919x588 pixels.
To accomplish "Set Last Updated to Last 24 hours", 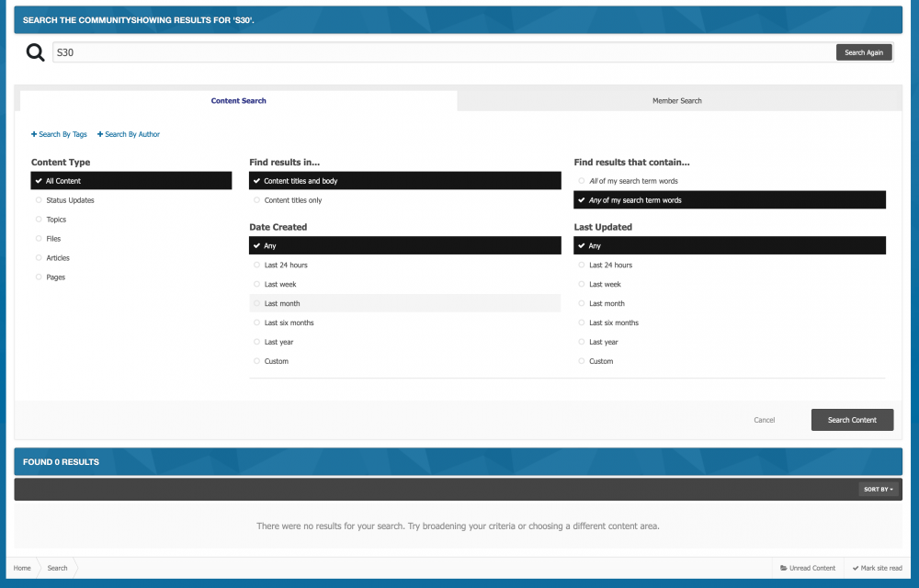I will pos(730,266).
